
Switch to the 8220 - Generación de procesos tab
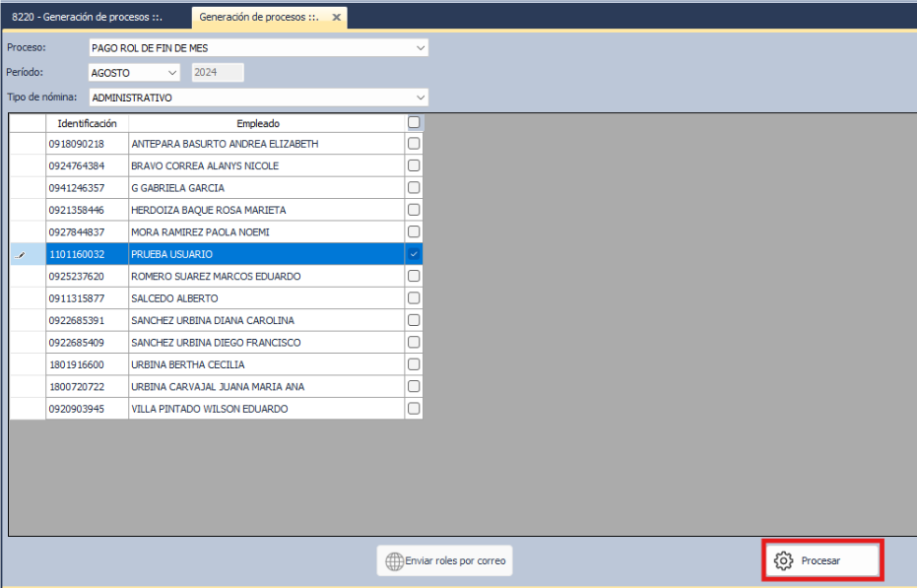[x=87, y=18]
